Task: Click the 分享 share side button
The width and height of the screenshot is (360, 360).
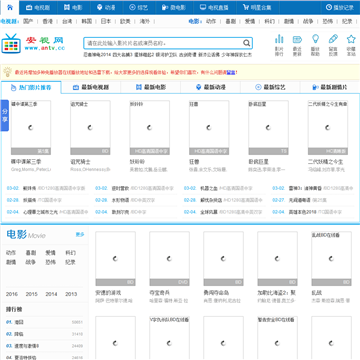Action: [x=5, y=115]
